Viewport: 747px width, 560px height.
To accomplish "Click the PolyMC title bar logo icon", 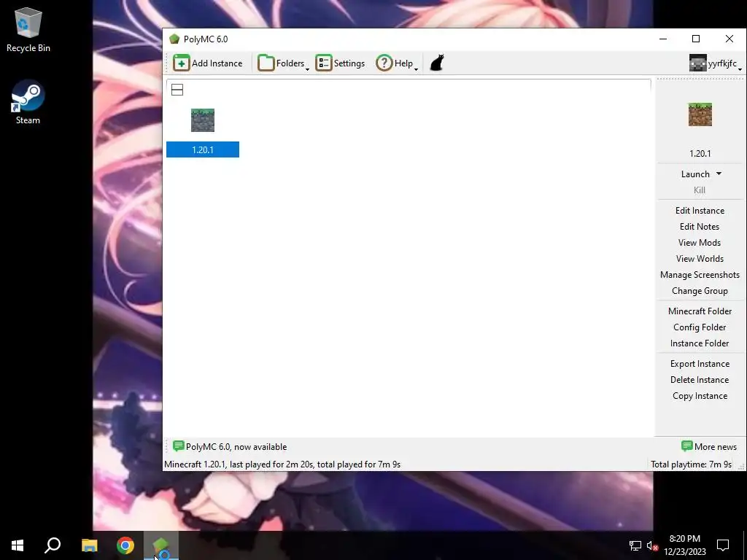I will pos(174,39).
